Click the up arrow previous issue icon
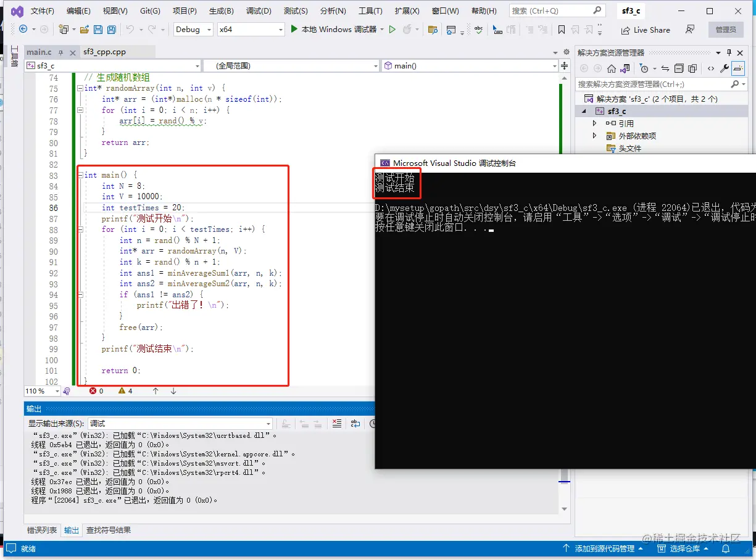The image size is (756, 560). pos(156,391)
